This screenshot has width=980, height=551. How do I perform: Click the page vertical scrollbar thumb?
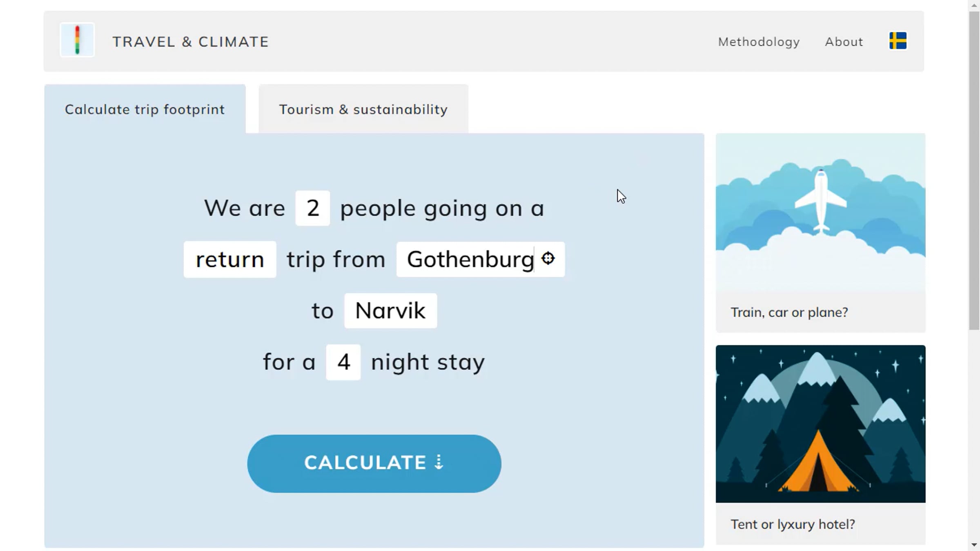(x=974, y=171)
